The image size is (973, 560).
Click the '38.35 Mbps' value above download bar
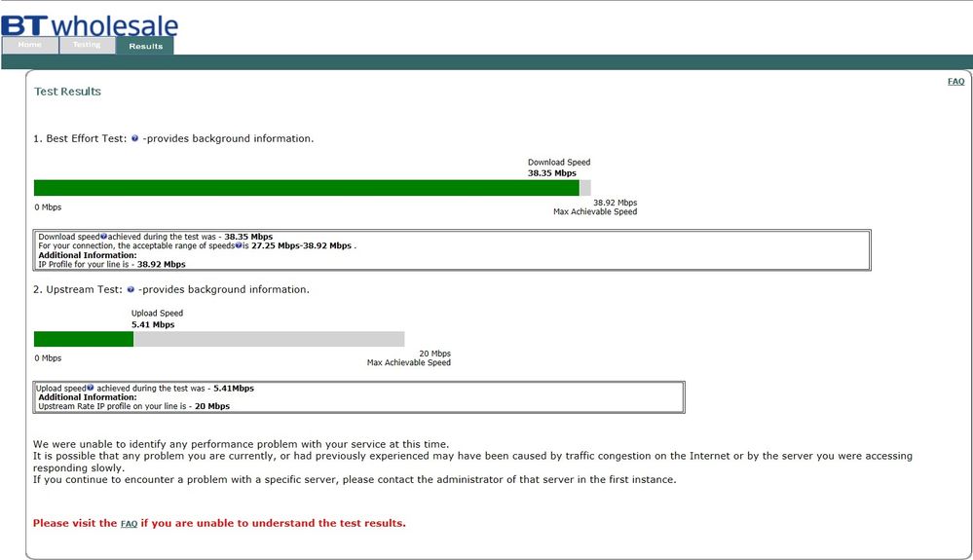pos(552,173)
